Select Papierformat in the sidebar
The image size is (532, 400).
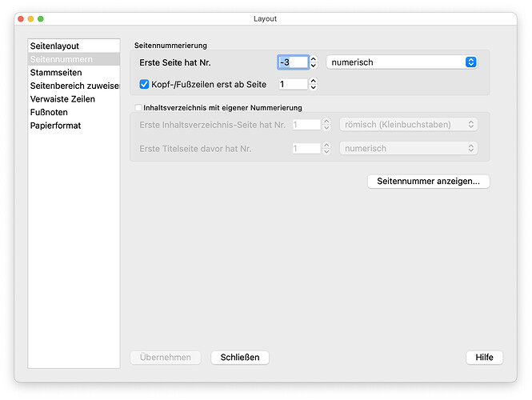(55, 126)
